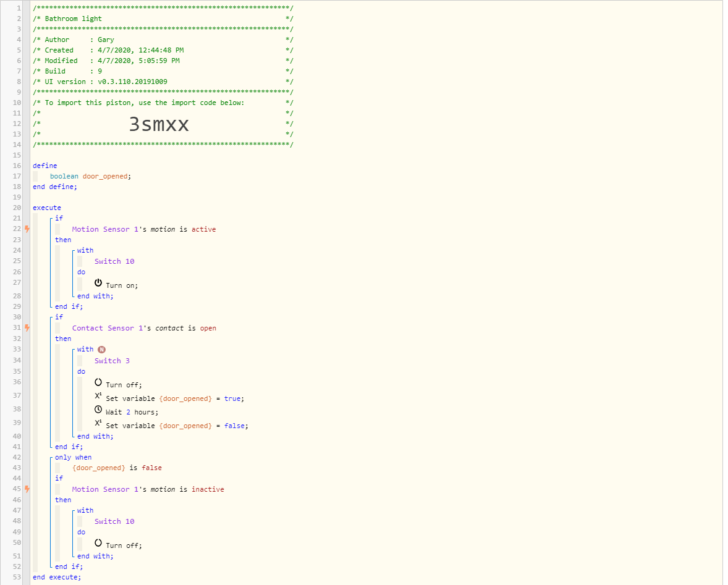
Task: Select 'Switch 3' device on line 34
Action: click(112, 361)
